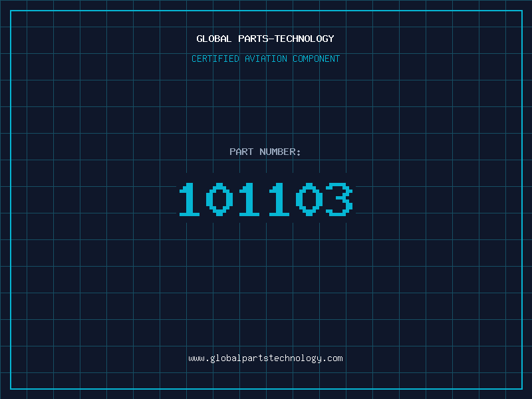Click the 'PART NUMBER:' label
532x399 pixels.
pyautogui.click(x=265, y=152)
